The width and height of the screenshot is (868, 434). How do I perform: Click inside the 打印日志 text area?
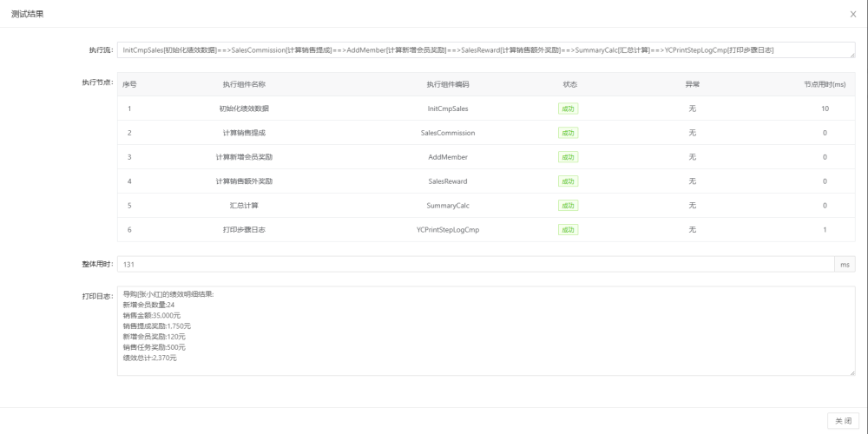(x=486, y=331)
